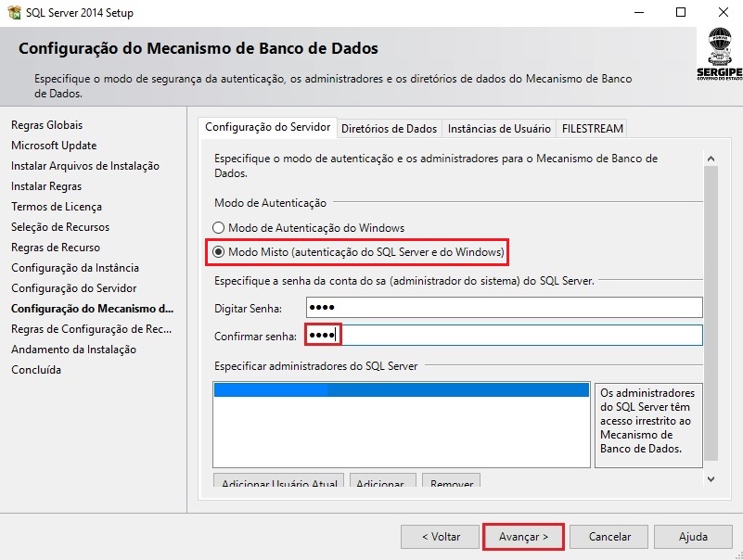Click the Sergipe government logo

click(x=719, y=54)
